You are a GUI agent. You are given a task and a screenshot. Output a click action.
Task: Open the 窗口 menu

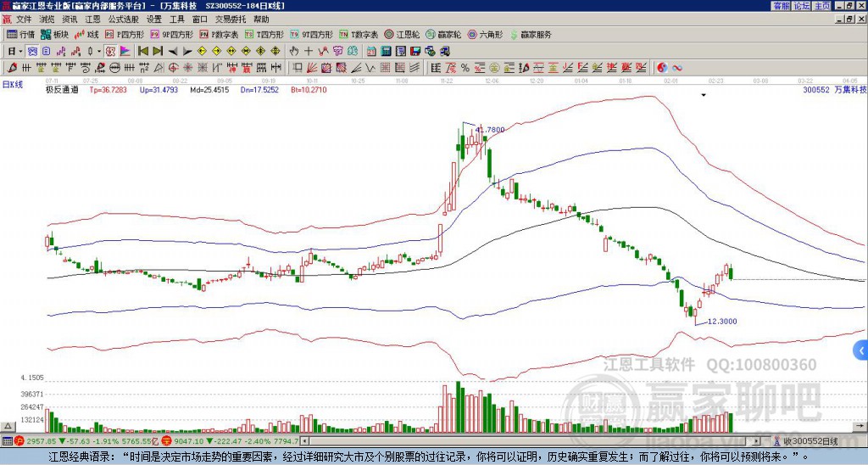click(x=200, y=20)
